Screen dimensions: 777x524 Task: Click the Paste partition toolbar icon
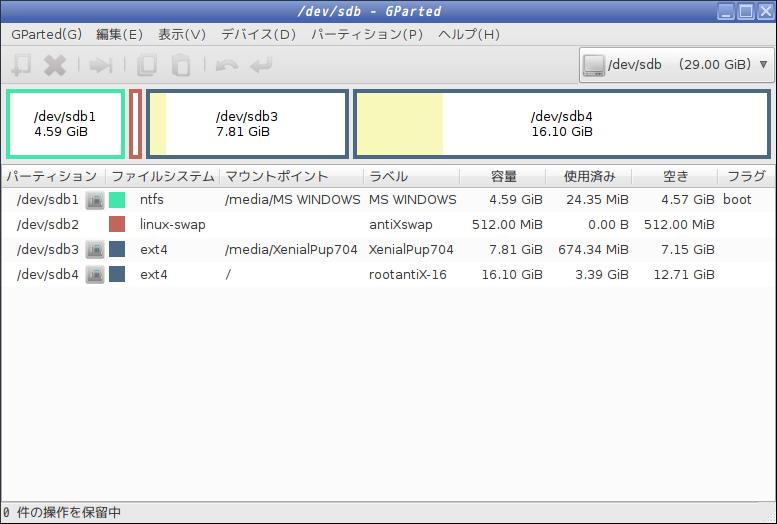(x=181, y=65)
